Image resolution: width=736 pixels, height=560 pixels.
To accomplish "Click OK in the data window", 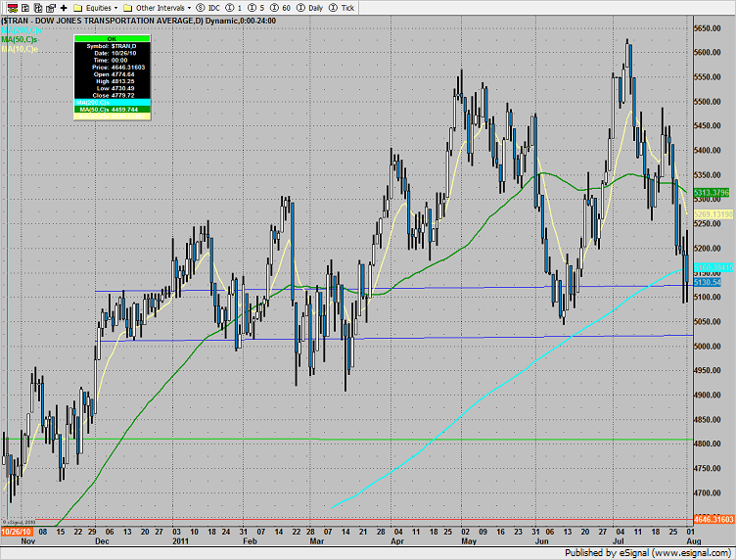I will coord(113,38).
